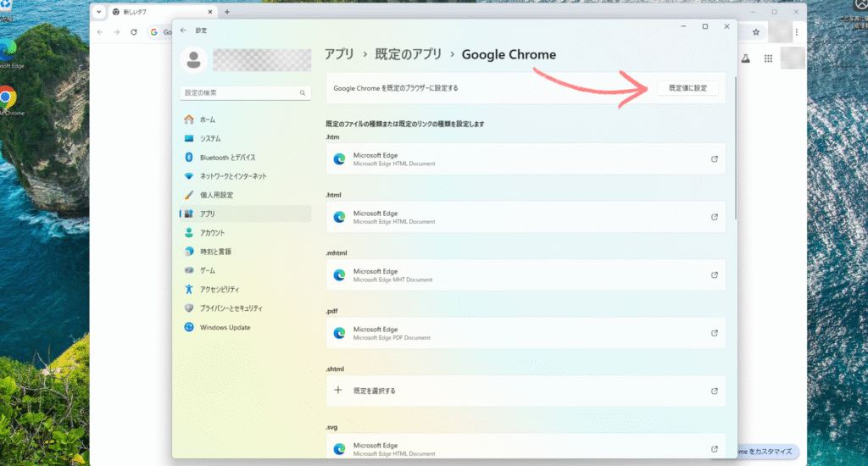The image size is (868, 466).
Task: Go back with the Settings back arrow
Action: coord(183,31)
